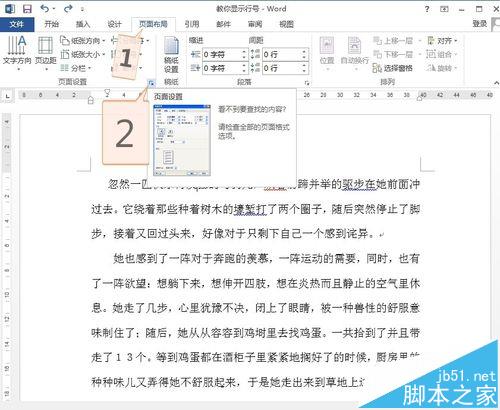Click the spacing after 0 行 field
Image resolution: width=500 pixels, height=410 pixels.
click(x=282, y=68)
